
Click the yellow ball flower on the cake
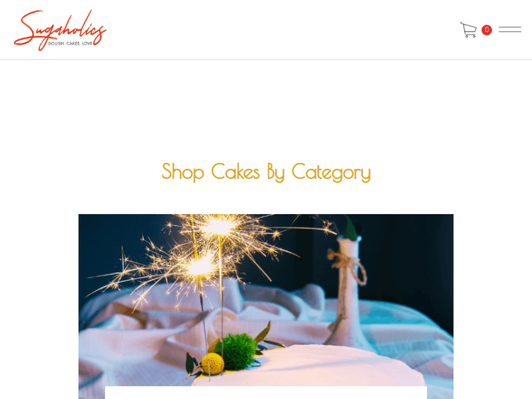point(212,364)
